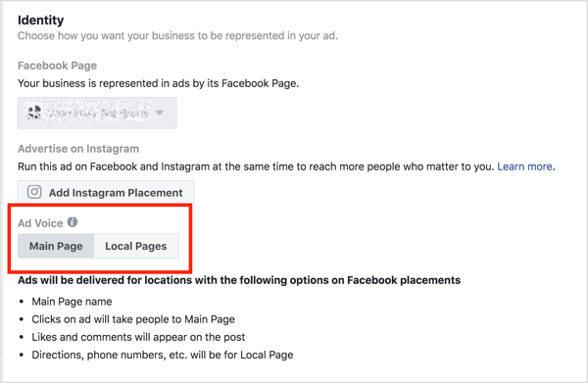Click the Facebook Page field label
Screen dimensions: 588x383
pyautogui.click(x=57, y=66)
